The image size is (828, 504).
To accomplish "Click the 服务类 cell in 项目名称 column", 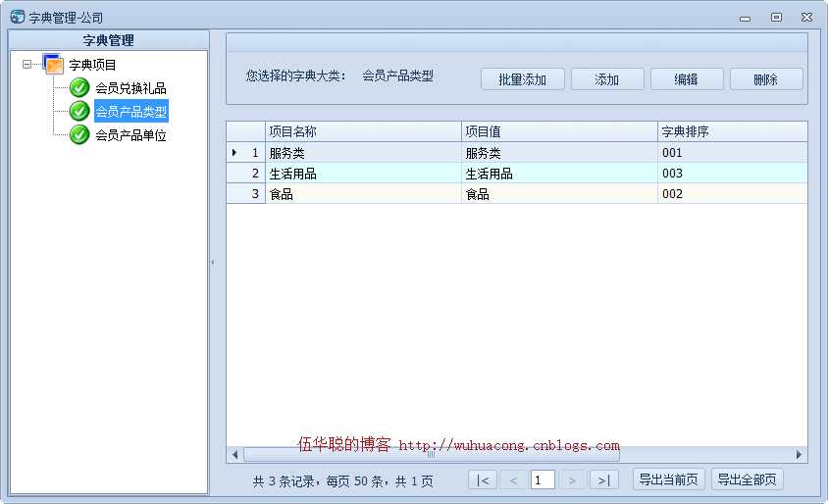I will (x=363, y=153).
